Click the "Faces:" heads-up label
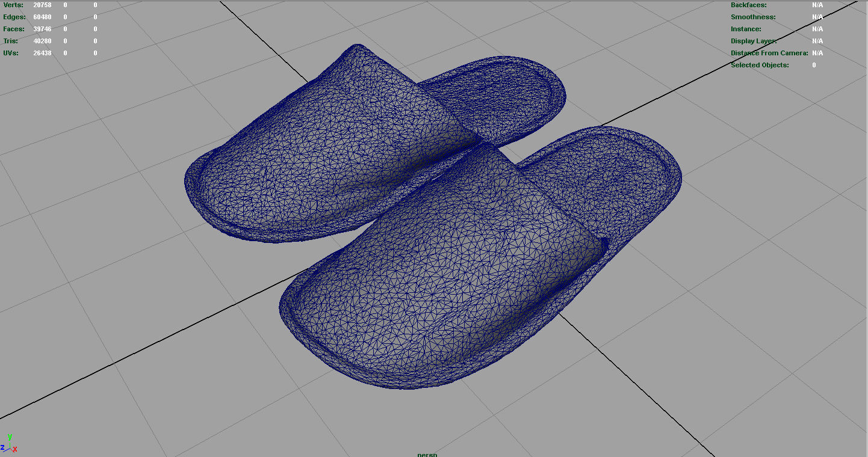Image resolution: width=868 pixels, height=457 pixels. [14, 29]
